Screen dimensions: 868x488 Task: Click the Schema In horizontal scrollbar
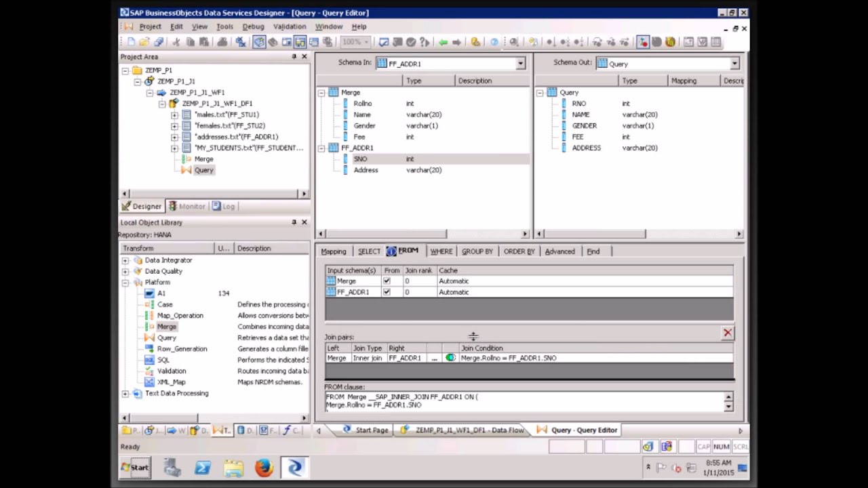point(422,234)
